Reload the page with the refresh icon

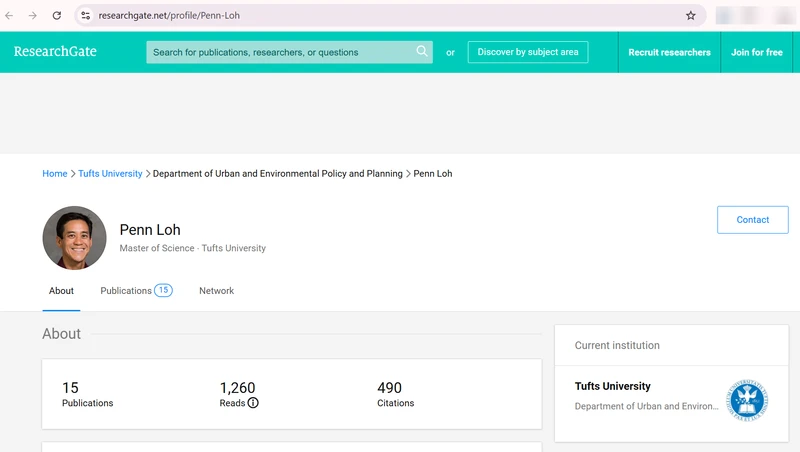(x=57, y=15)
